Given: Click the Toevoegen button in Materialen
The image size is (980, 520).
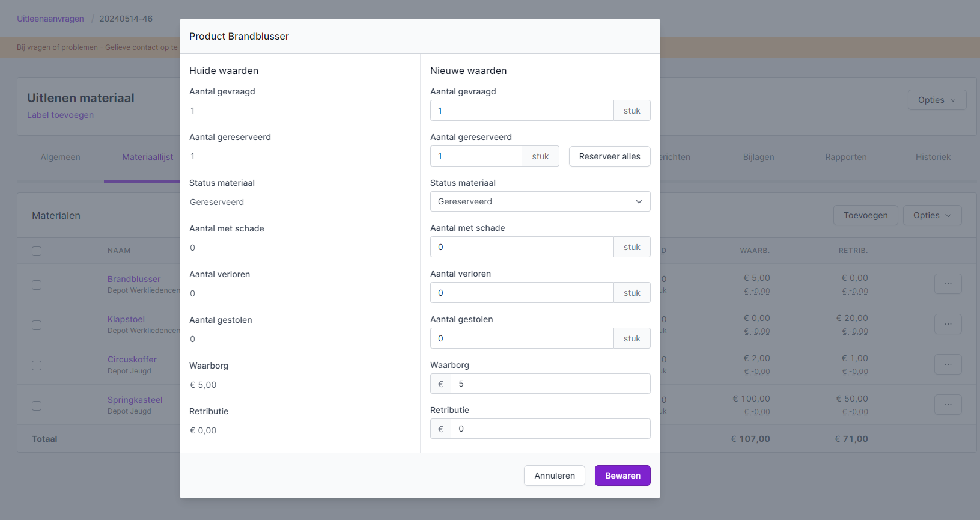Looking at the screenshot, I should click(865, 215).
